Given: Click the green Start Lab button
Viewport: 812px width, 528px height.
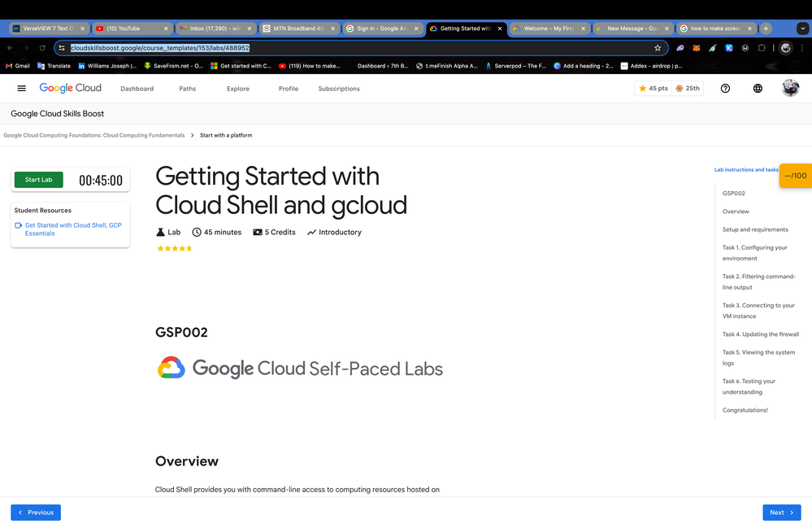Looking at the screenshot, I should coord(39,180).
